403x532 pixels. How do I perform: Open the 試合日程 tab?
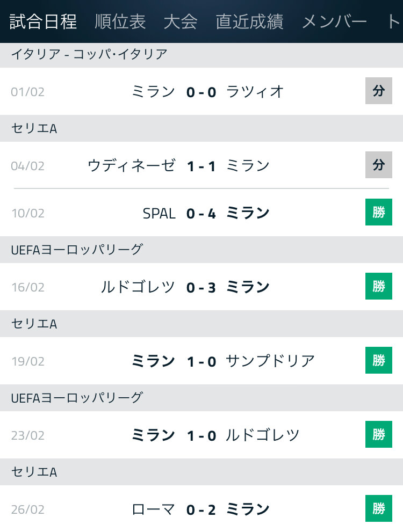[43, 21]
